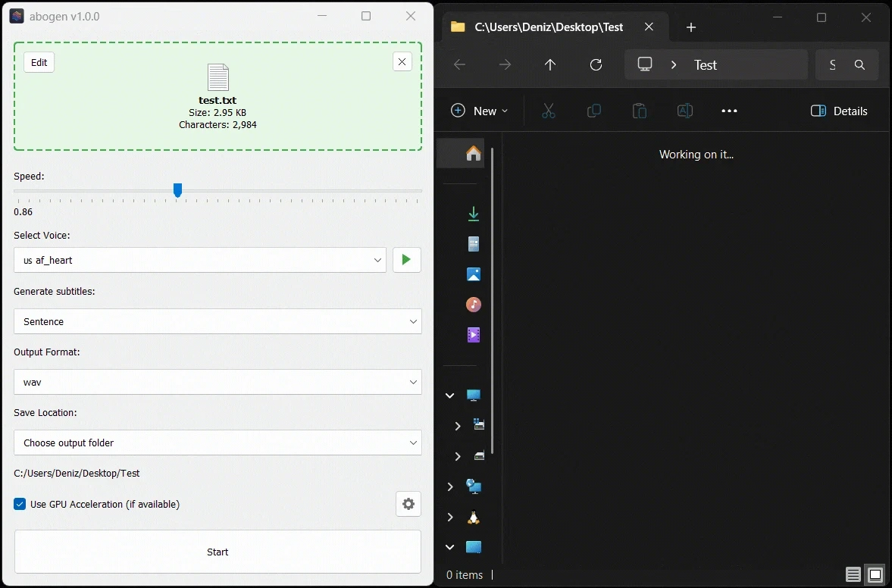Open the See more ellipsis menu
The width and height of the screenshot is (892, 588).
click(729, 111)
